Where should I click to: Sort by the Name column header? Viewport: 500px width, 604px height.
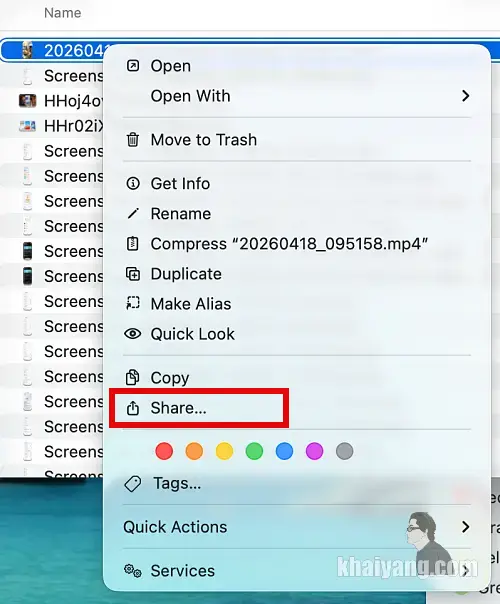coord(62,13)
